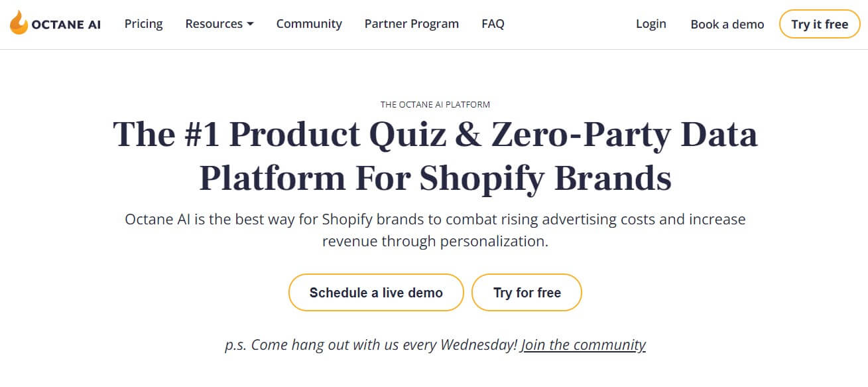868x387 pixels.
Task: Click the OCTANE AI wordmark
Action: coord(66,25)
